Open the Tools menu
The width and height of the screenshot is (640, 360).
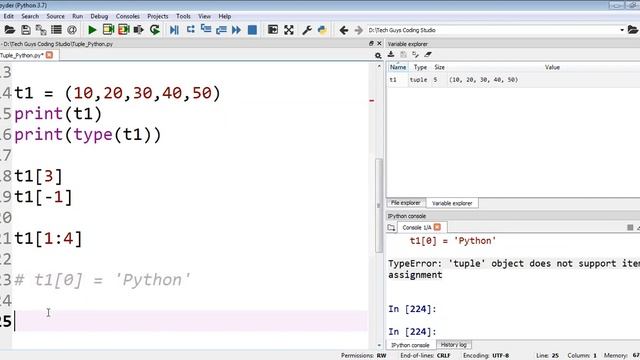(x=183, y=16)
